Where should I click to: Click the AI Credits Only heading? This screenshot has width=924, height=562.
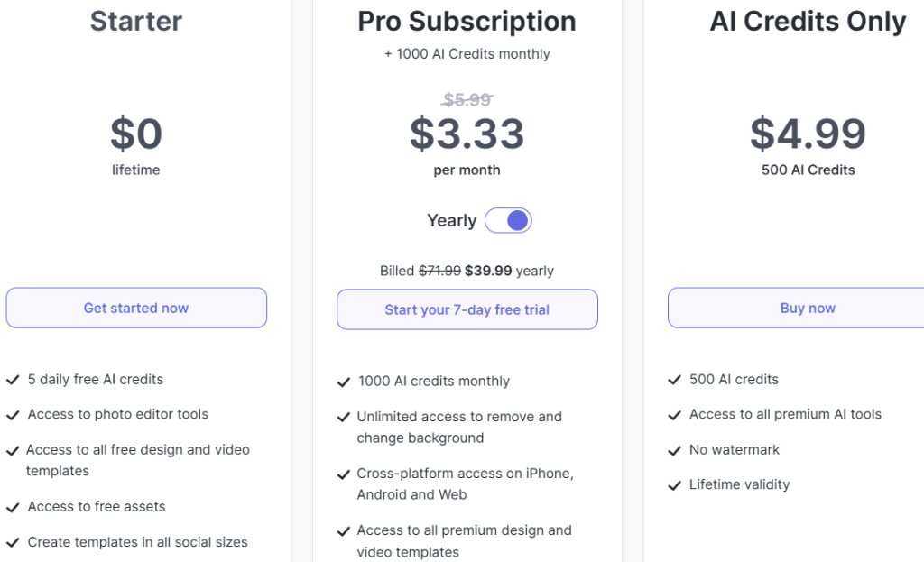tap(808, 22)
